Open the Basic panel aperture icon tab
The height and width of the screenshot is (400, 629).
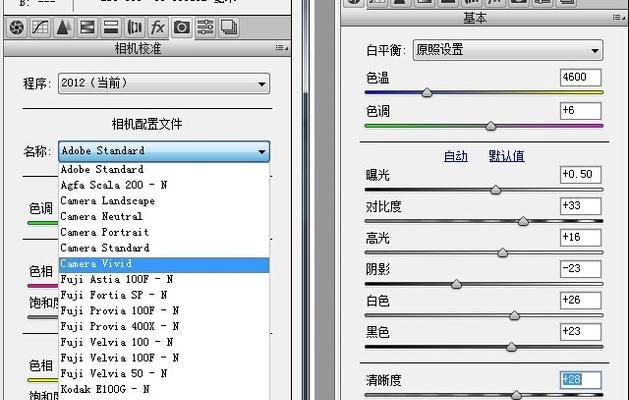[x=16, y=28]
